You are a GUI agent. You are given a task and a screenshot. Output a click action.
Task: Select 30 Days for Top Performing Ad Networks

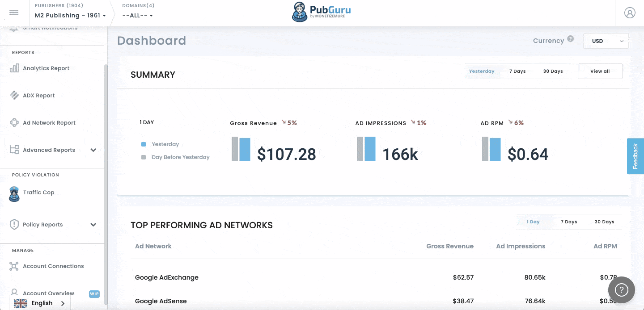click(x=605, y=222)
